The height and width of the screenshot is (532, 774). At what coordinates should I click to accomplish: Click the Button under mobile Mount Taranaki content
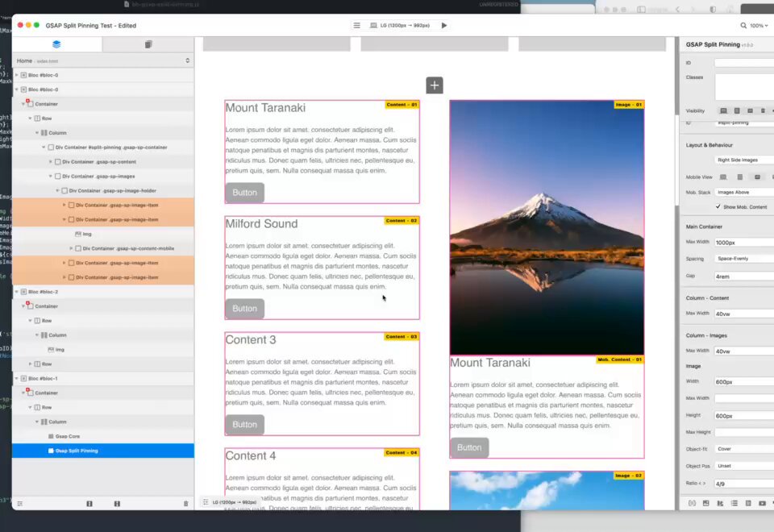[x=469, y=447]
